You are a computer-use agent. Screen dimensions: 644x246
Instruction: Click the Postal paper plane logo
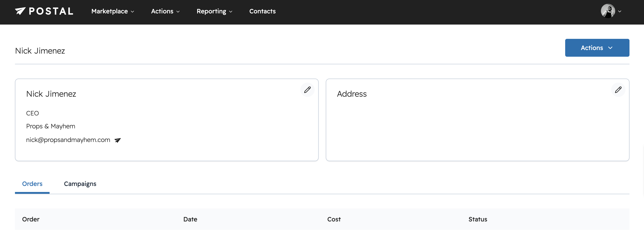tap(20, 11)
